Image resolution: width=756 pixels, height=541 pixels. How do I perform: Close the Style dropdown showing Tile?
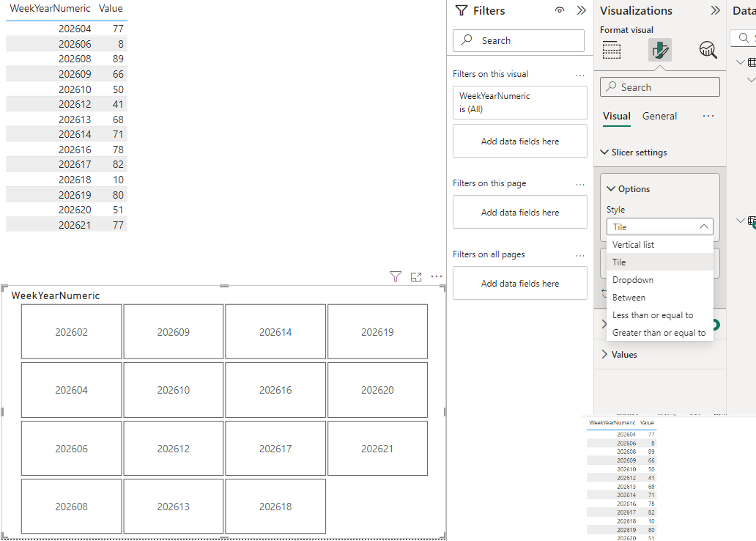tap(659, 227)
